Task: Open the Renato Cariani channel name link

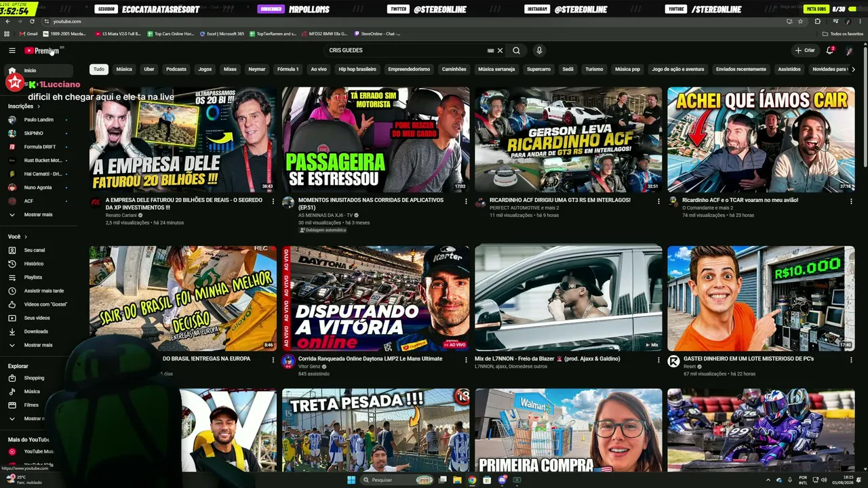Action: (121, 216)
